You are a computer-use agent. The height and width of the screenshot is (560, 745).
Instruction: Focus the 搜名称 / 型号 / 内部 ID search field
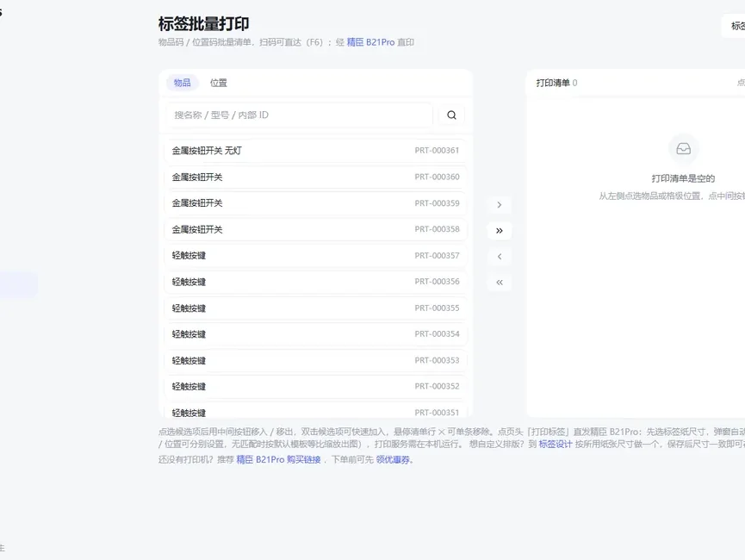[300, 115]
